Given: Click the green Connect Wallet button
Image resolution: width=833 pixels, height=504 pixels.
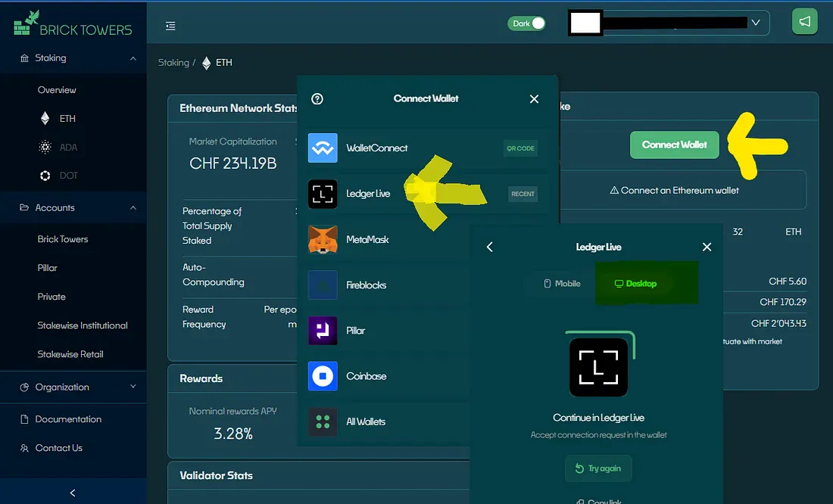Looking at the screenshot, I should click(674, 145).
